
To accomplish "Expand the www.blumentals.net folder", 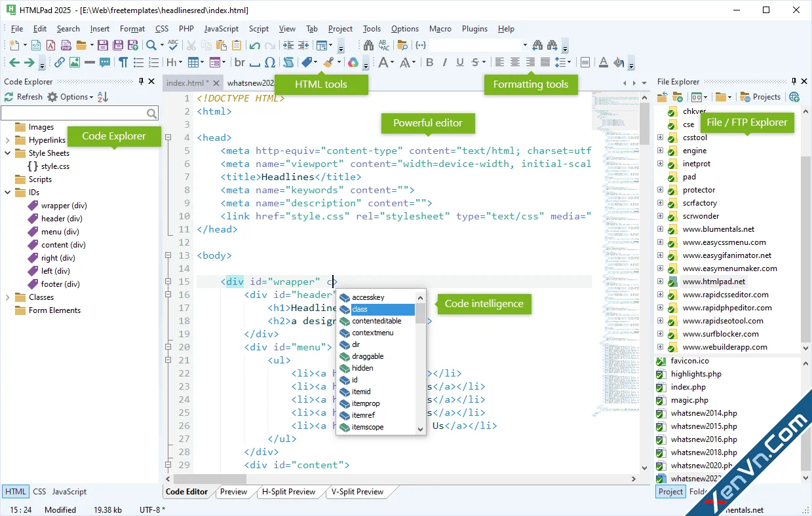I will [660, 229].
